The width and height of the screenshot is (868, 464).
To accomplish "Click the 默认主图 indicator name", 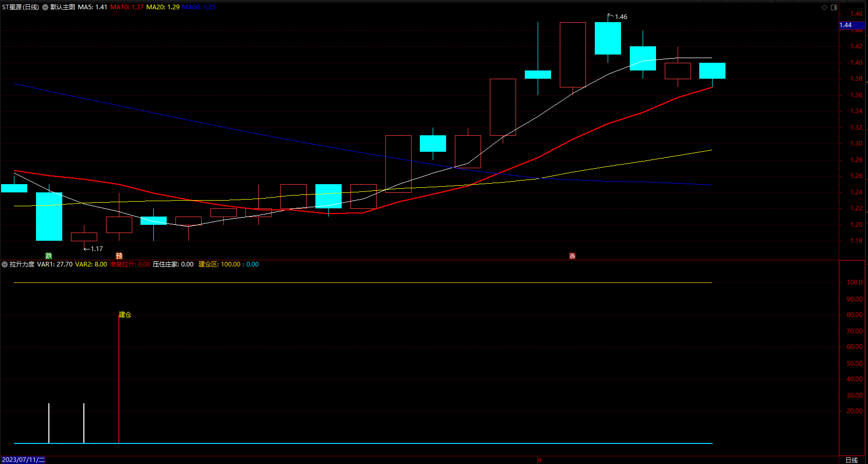I will click(63, 7).
